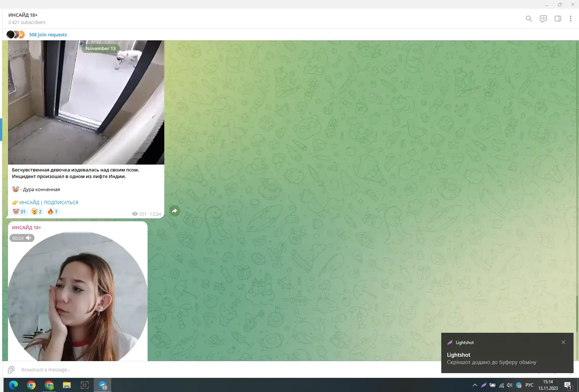Expand the hidden system tray icons
The image size is (579, 392).
[x=475, y=385]
